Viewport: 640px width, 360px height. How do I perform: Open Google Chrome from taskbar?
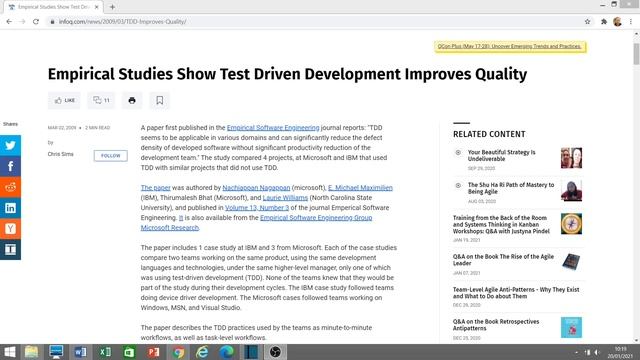click(x=178, y=352)
